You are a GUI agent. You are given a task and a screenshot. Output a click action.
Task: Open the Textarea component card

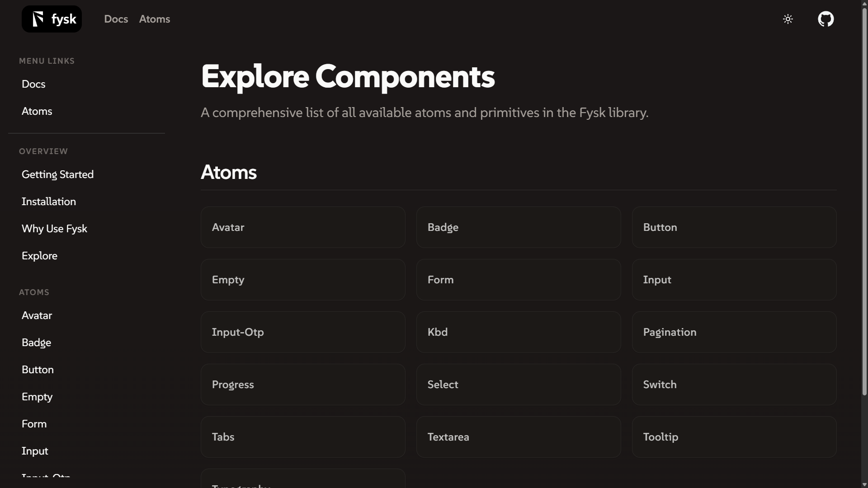(x=519, y=436)
